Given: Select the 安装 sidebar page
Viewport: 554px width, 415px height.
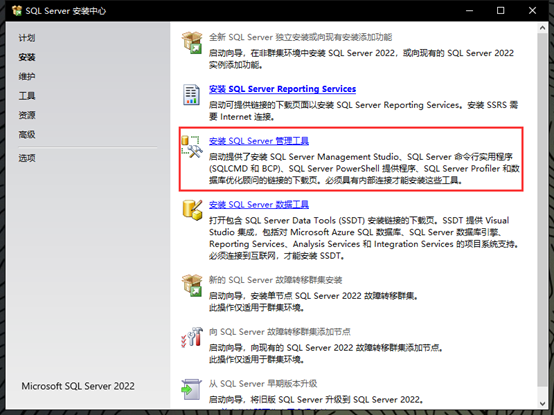Looking at the screenshot, I should 27,57.
